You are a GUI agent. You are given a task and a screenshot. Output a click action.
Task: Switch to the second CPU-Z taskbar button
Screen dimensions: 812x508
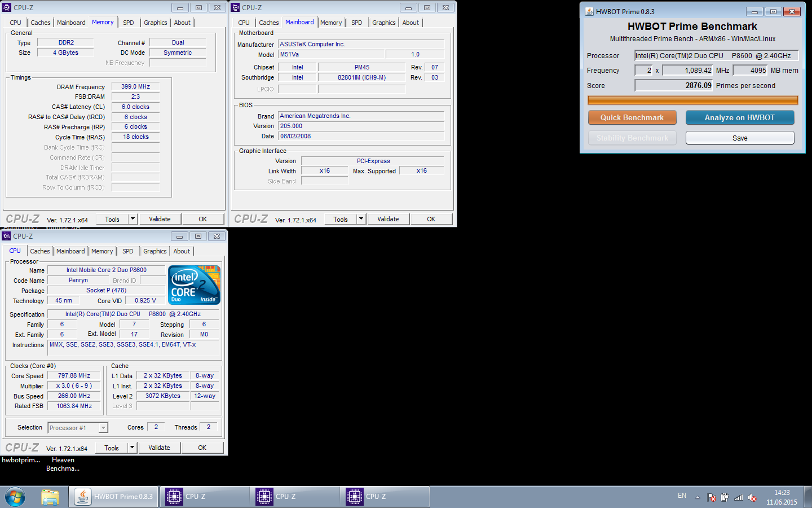click(294, 497)
